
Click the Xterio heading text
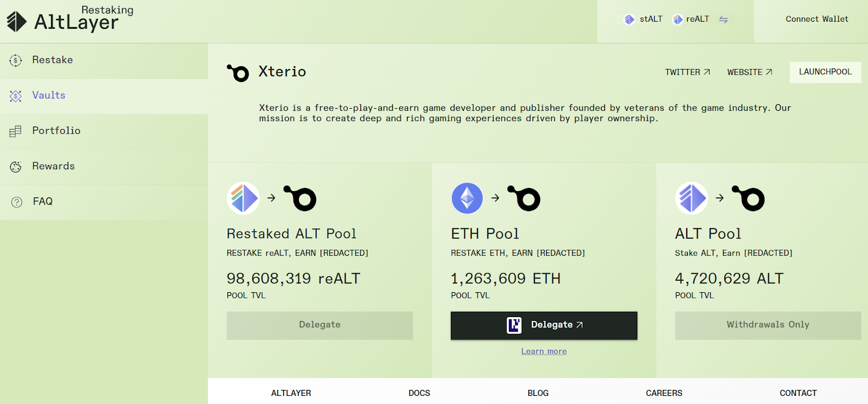point(282,72)
